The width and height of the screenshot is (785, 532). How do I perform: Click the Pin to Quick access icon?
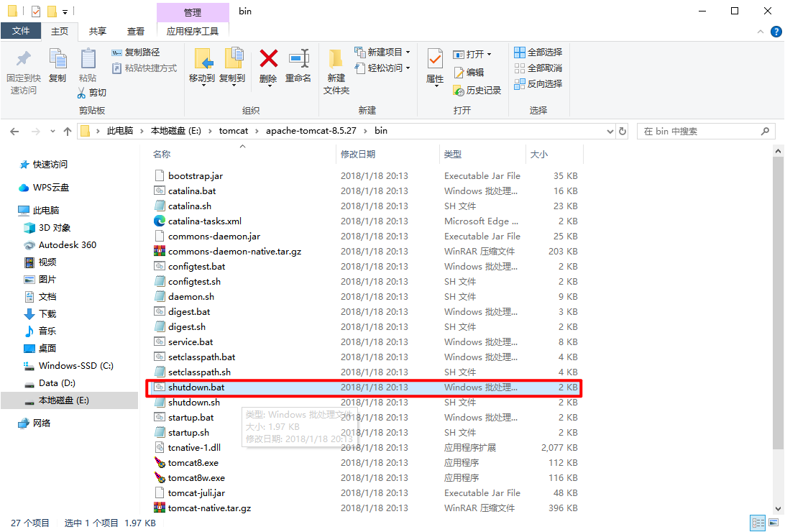point(23,60)
